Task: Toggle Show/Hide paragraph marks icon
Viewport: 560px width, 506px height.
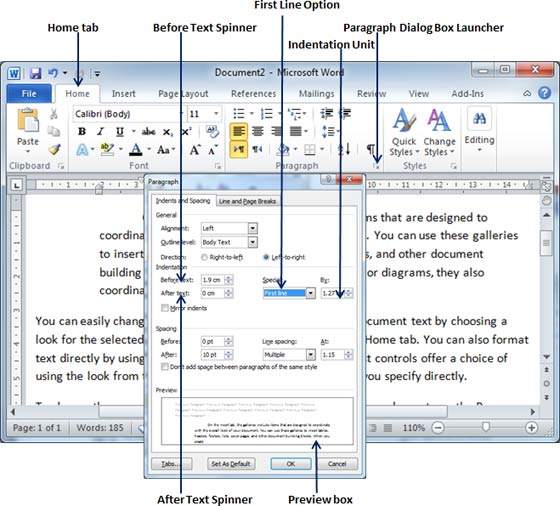Action: [x=371, y=149]
